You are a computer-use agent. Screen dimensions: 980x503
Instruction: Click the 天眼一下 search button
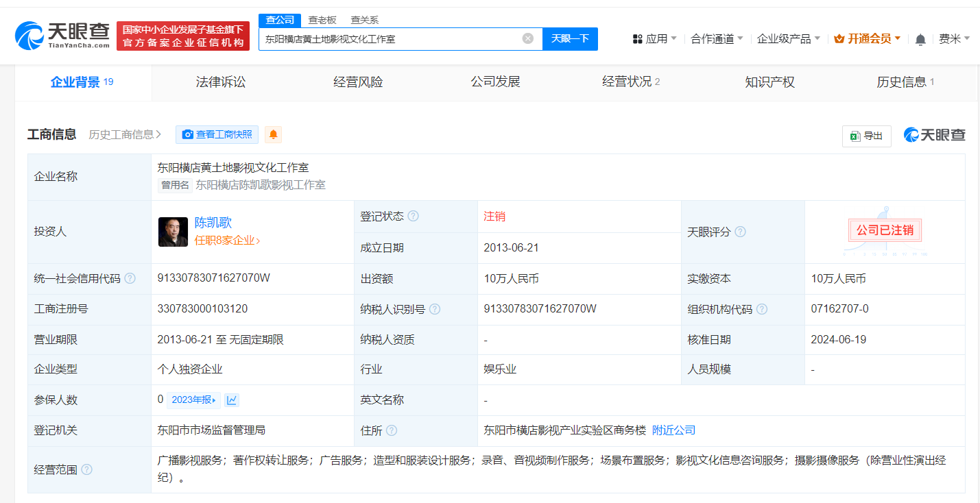coord(570,38)
